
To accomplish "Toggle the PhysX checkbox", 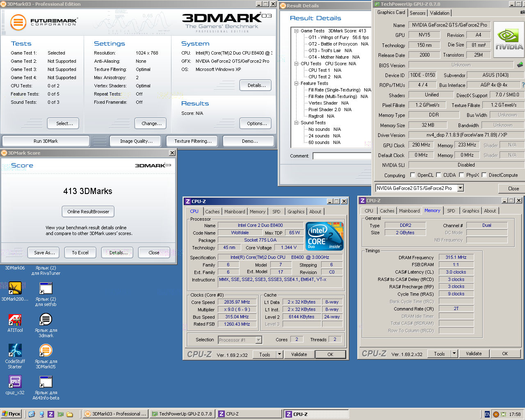I will click(461, 175).
